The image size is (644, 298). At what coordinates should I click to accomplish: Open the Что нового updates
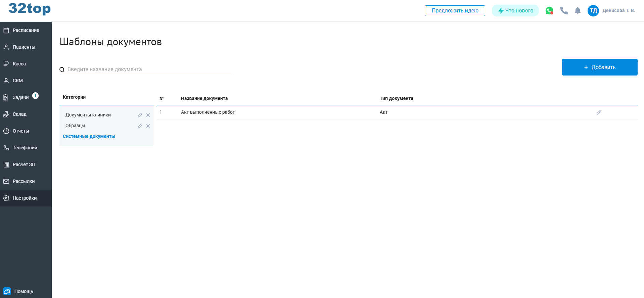[x=515, y=11]
